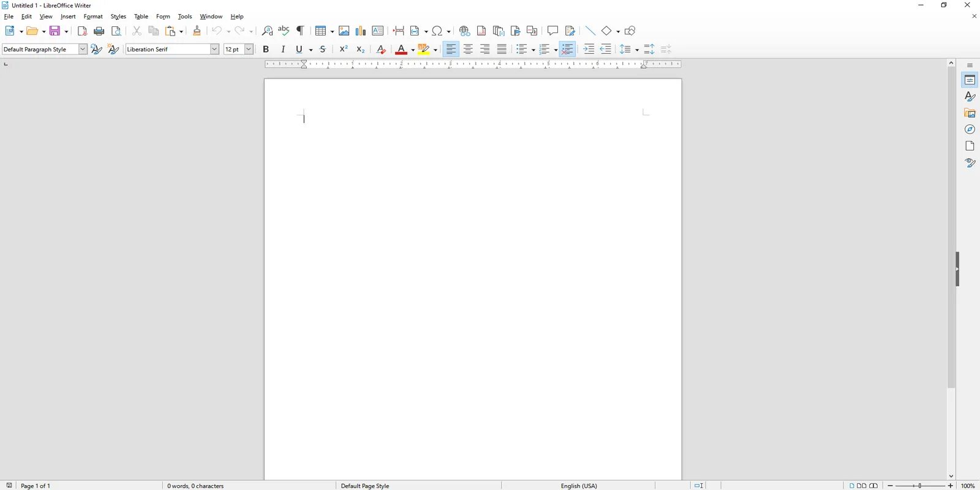Insert a footnote
This screenshot has height=490, width=980.
point(481,31)
